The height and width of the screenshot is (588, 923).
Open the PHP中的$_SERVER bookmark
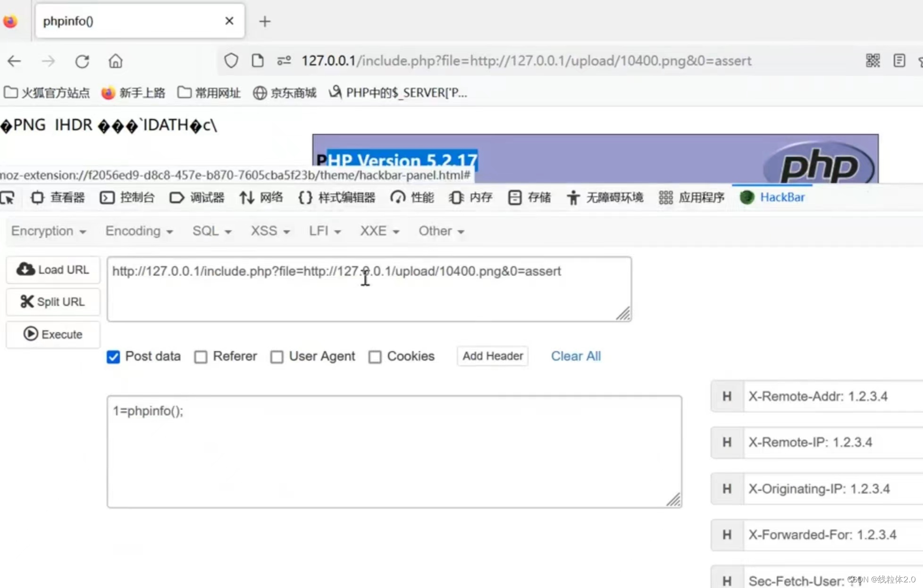click(x=398, y=92)
